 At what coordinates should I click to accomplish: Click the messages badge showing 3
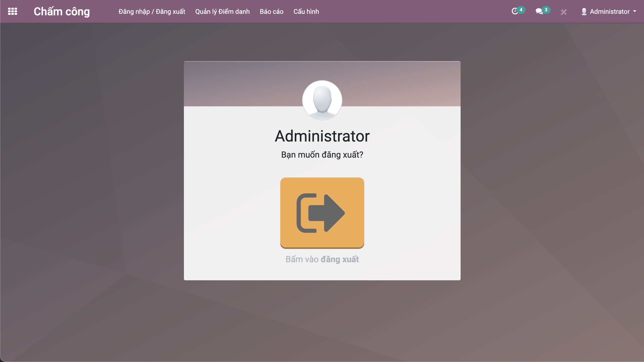click(x=546, y=10)
